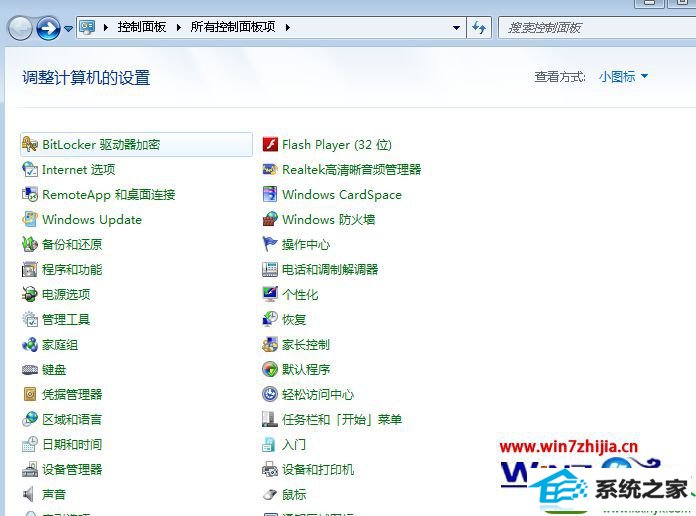This screenshot has height=516, width=696.
Task: Expand arrow after 控制面板 breadcrumb
Action: [178, 28]
